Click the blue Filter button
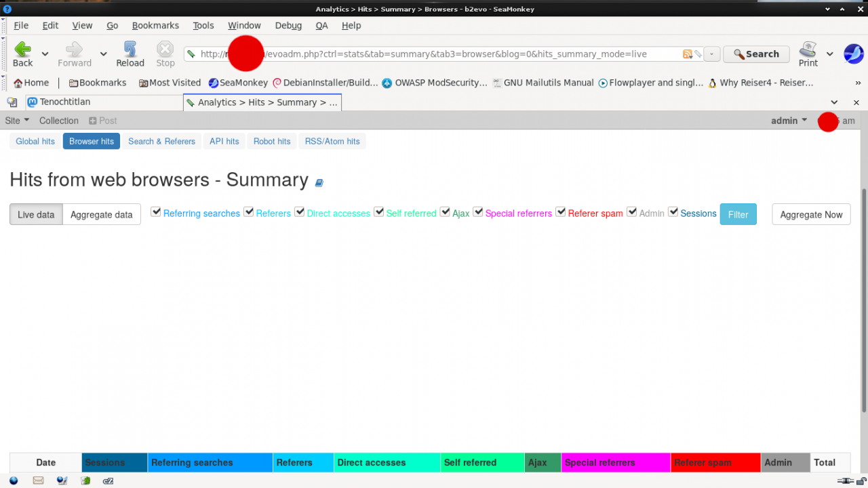Image resolution: width=868 pixels, height=488 pixels. click(x=738, y=215)
